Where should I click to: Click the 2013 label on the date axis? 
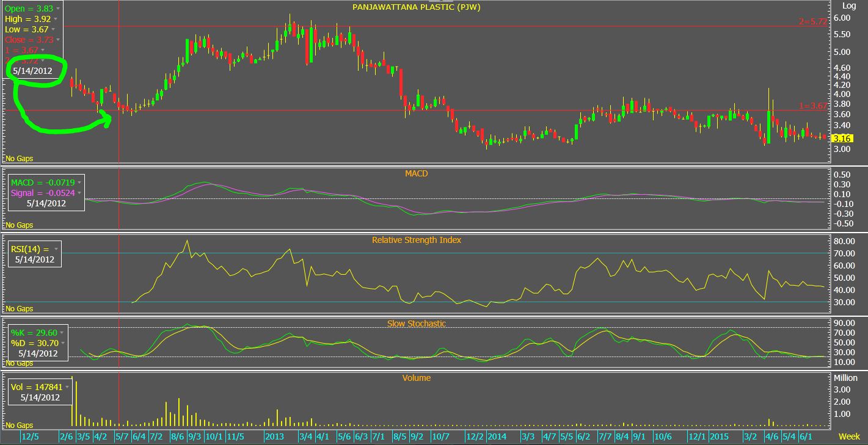[x=274, y=436]
